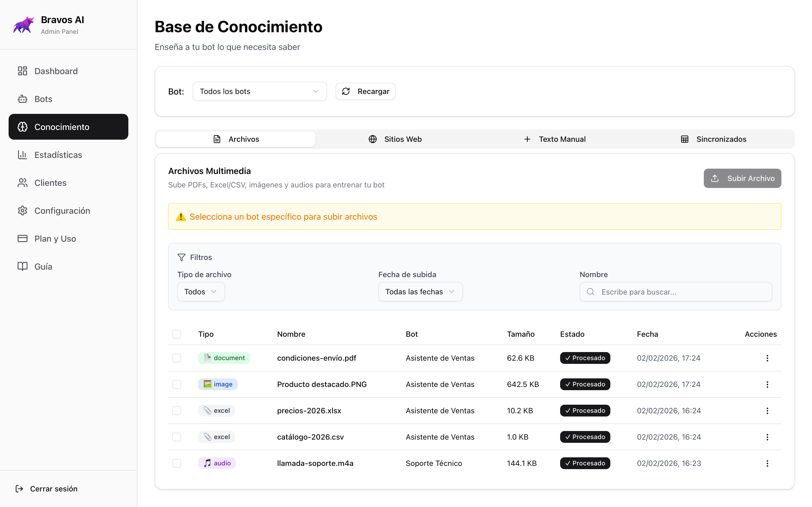Click the refresh arrows icon in Recargar
812x507 pixels.
(x=346, y=91)
